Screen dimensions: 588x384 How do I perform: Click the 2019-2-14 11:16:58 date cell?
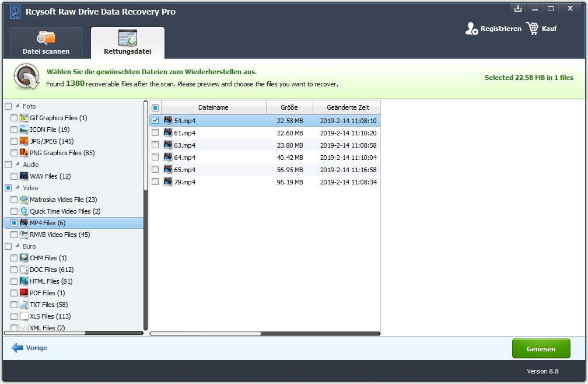(348, 169)
